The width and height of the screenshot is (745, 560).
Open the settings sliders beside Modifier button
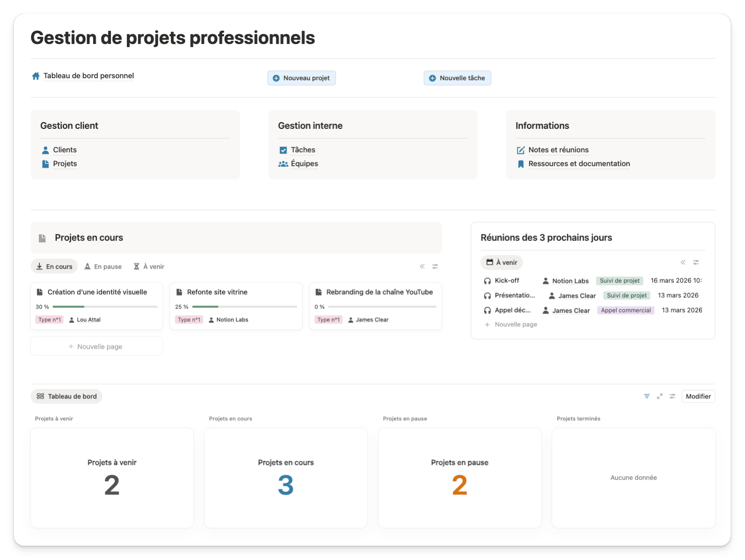(672, 396)
